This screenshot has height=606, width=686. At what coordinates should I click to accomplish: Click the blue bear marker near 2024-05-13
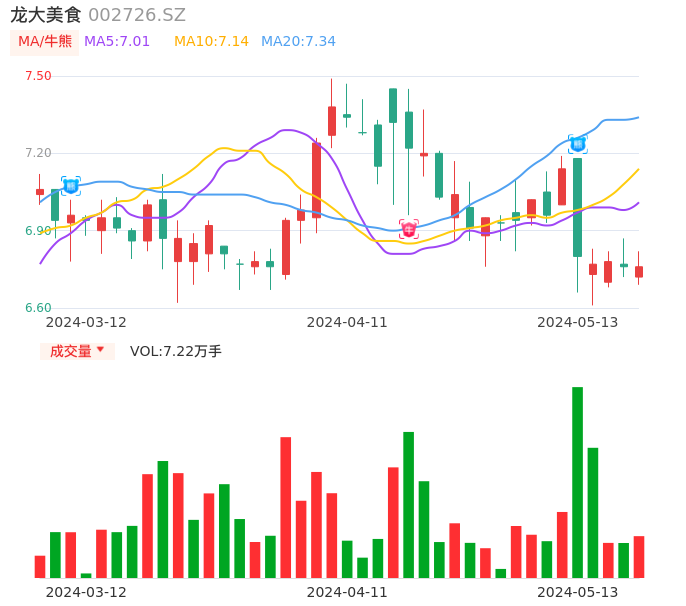pyautogui.click(x=577, y=144)
